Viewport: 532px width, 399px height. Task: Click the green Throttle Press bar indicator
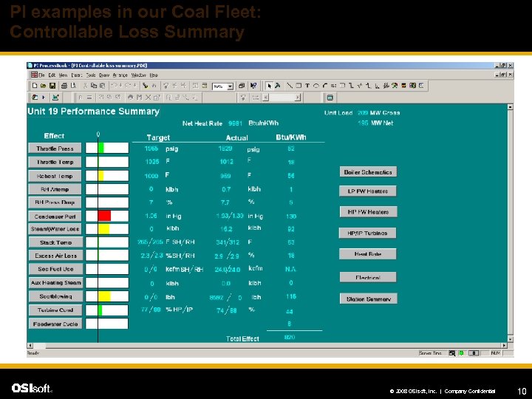100,148
